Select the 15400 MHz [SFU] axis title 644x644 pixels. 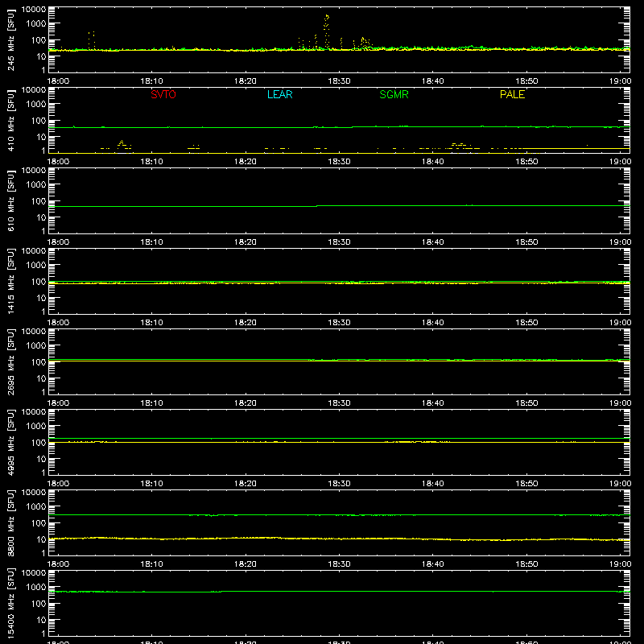(11, 603)
